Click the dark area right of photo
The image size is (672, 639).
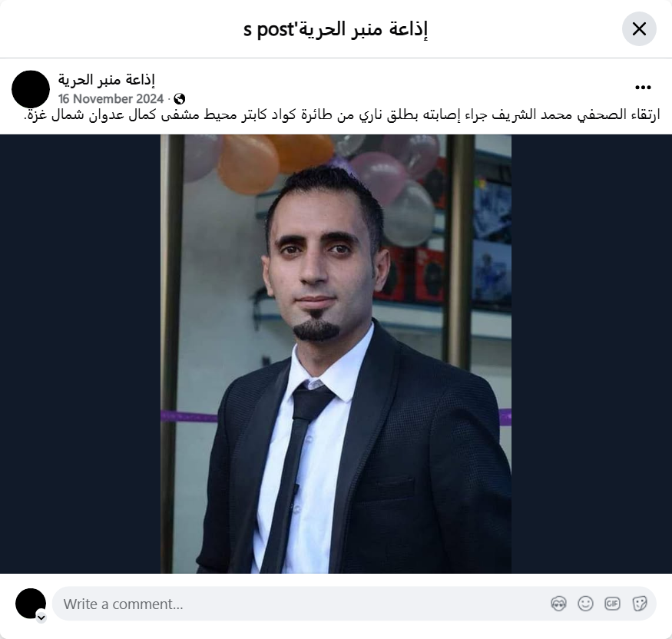click(591, 354)
